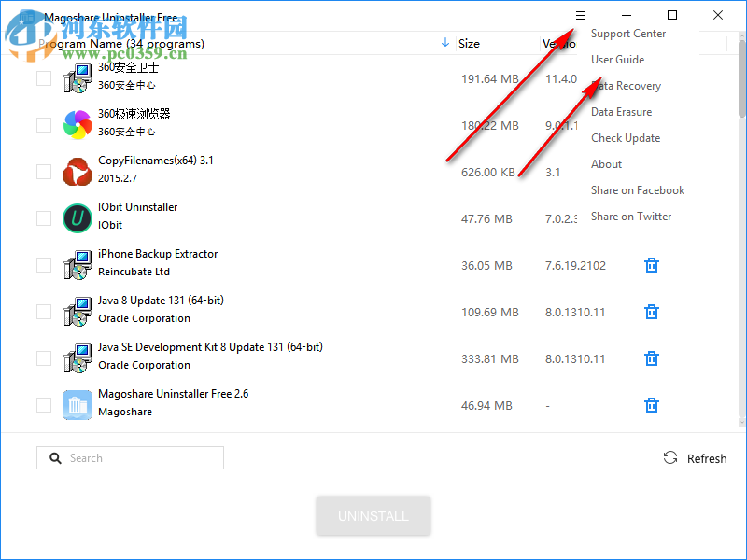Viewport: 747px width, 560px height.
Task: Check the checkbox next to 360安全卫士
Action: (43, 78)
